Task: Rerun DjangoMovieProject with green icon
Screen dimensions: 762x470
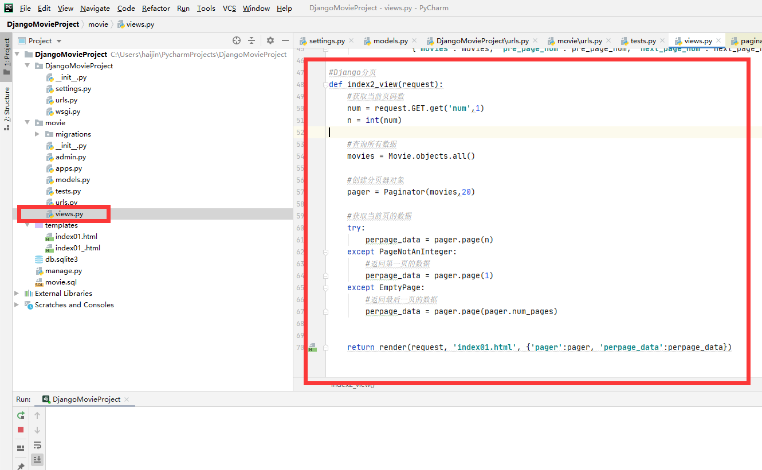Action: click(x=20, y=416)
